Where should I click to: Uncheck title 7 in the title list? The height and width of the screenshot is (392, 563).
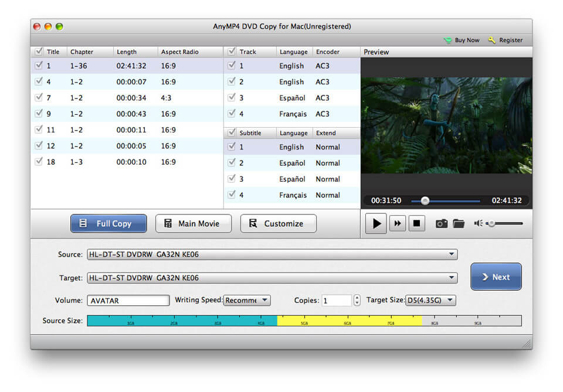39,98
